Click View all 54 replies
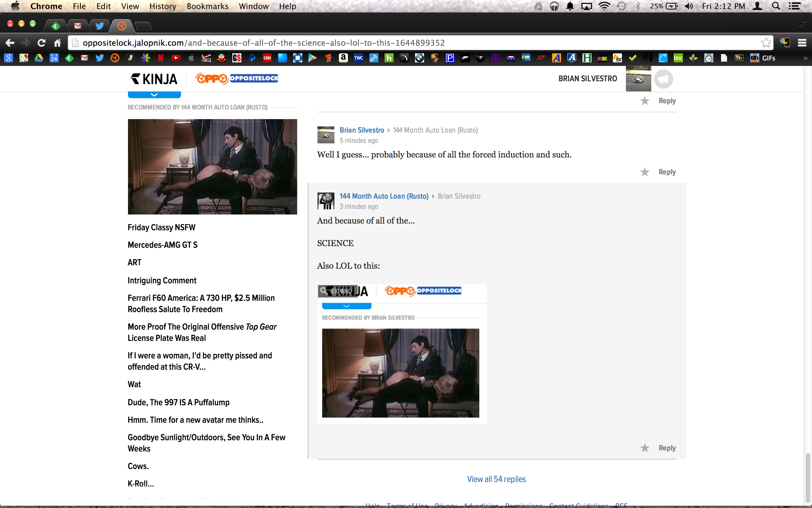 click(496, 479)
